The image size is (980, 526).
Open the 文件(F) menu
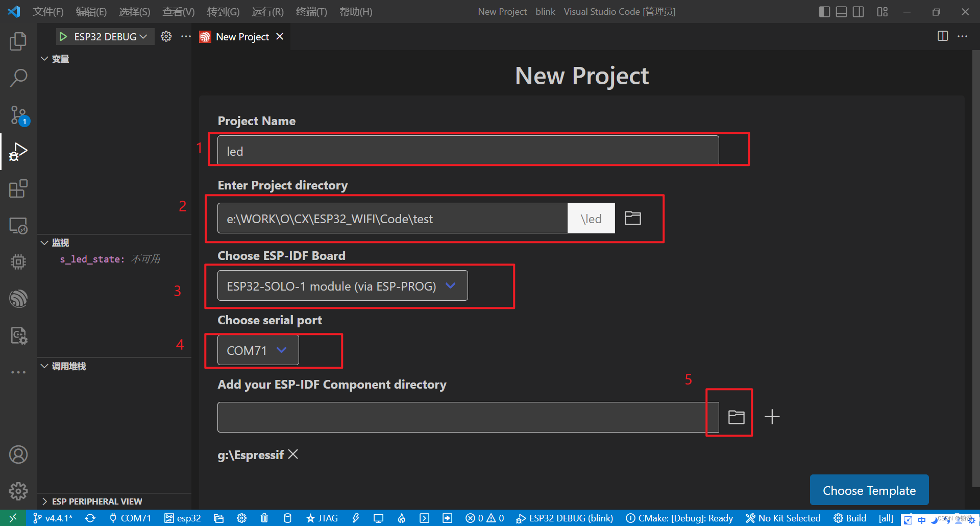(48, 12)
